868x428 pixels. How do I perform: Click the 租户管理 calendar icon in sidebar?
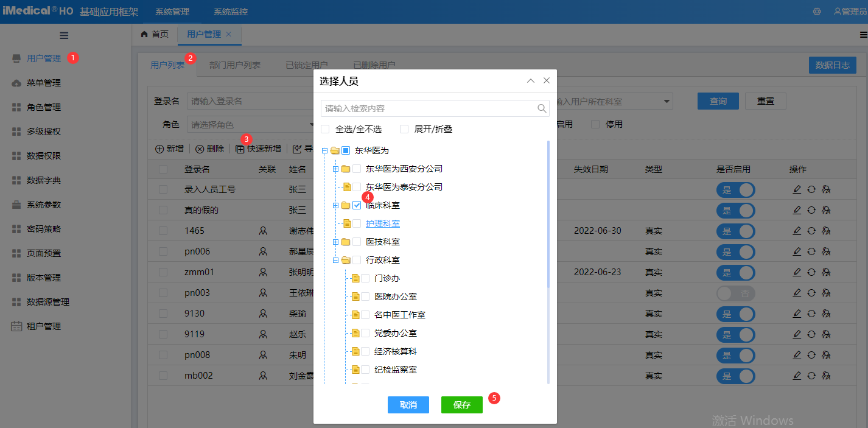pos(16,326)
